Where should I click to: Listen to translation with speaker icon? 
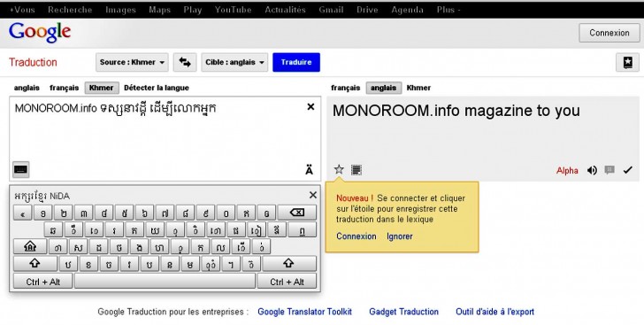(x=592, y=170)
